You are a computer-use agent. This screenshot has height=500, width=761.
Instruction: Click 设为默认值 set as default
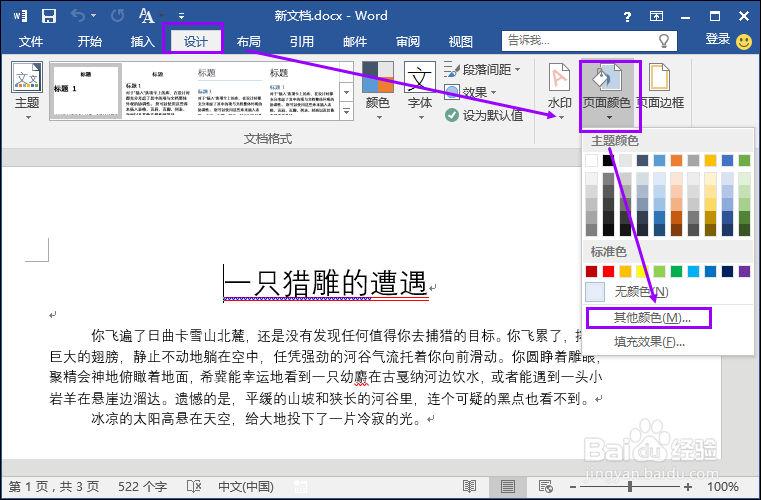click(484, 115)
